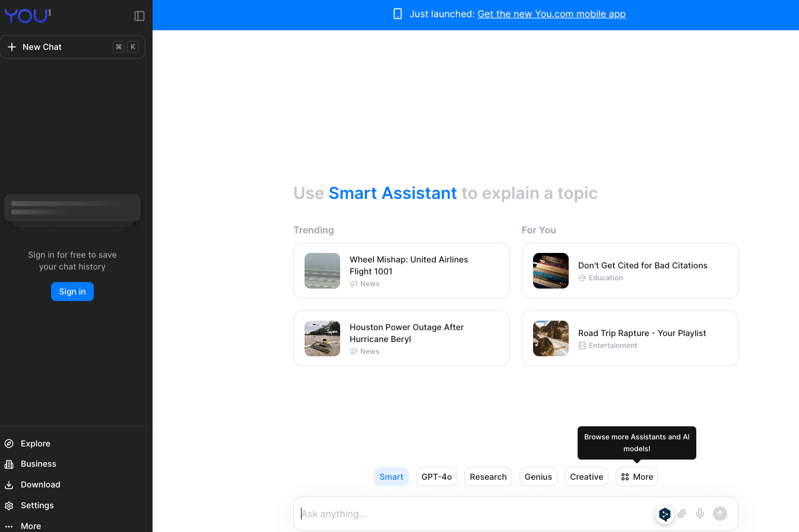Viewport: 799px width, 532px height.
Task: Attach a file using the paperclip icon
Action: (681, 514)
